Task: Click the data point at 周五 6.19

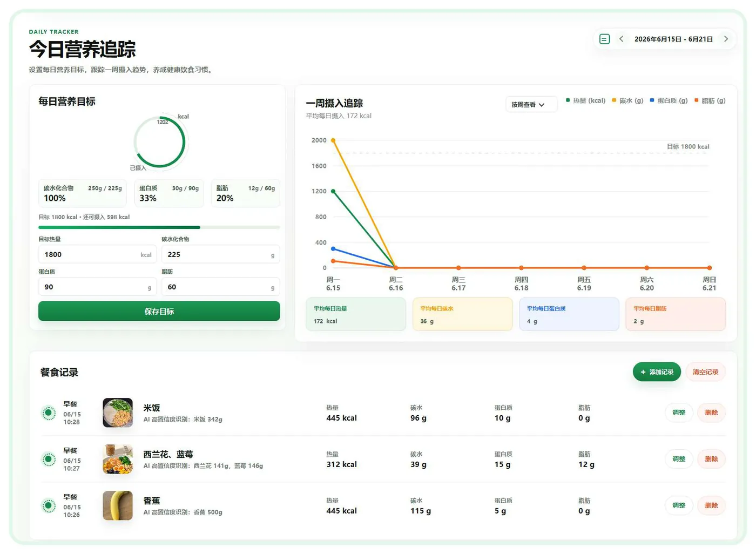Action: pyautogui.click(x=584, y=268)
